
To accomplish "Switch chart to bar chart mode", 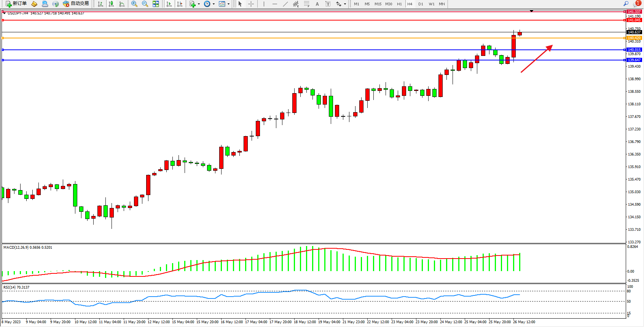I will (100, 4).
